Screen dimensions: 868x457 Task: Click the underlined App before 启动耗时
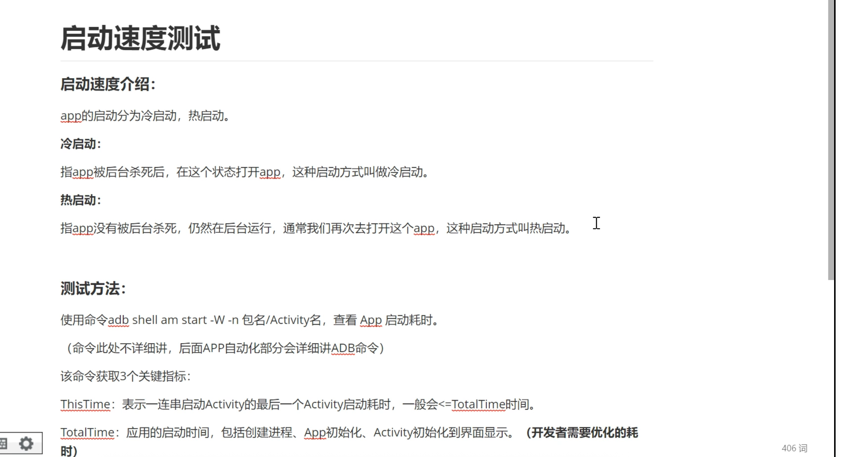(x=371, y=320)
